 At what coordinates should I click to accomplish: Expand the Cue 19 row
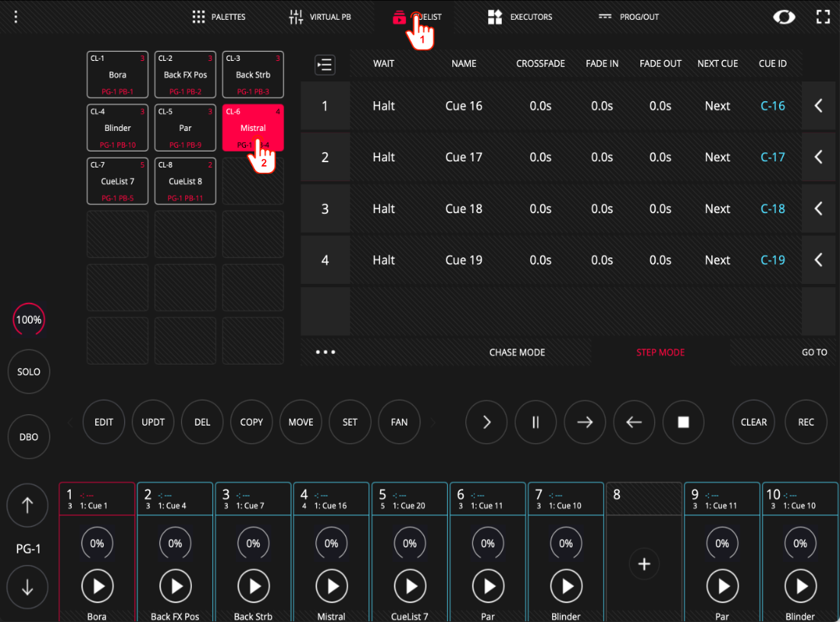pos(818,260)
